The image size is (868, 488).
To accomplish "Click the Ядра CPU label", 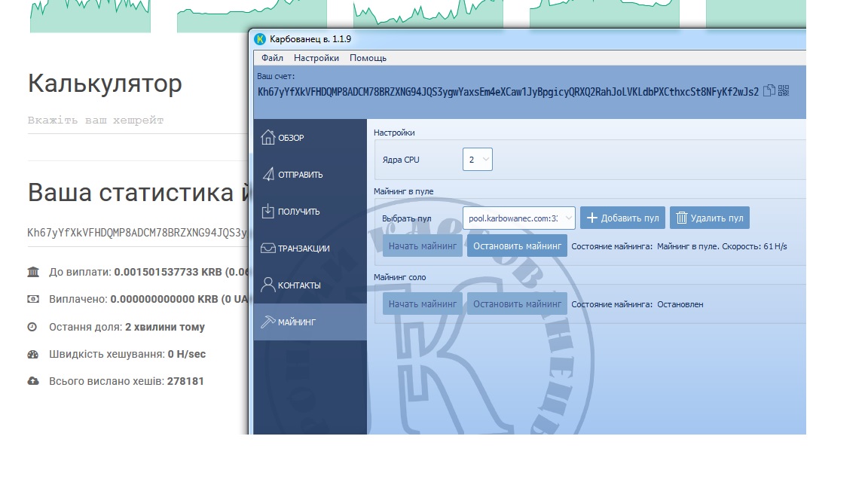I will 401,160.
